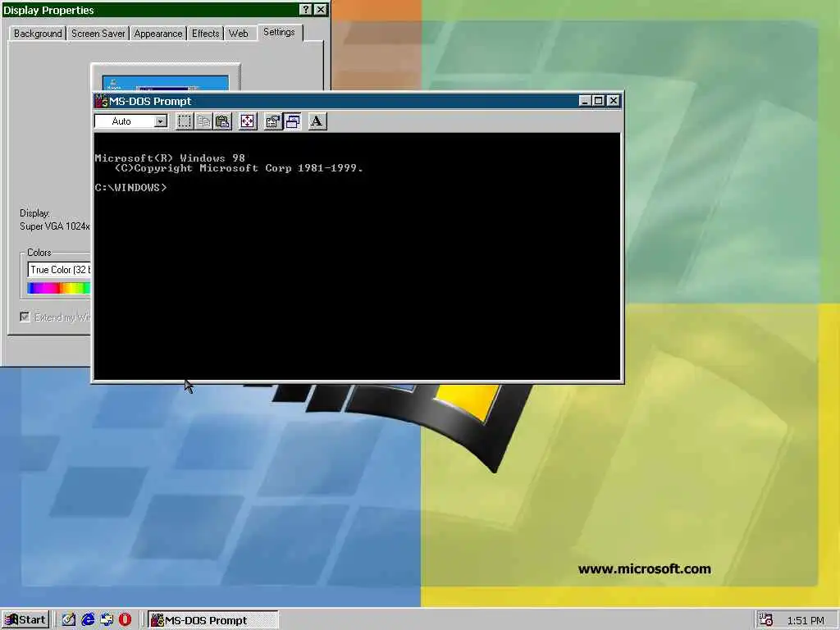Select the Mark tool in MS-DOS toolbar
This screenshot has height=630, width=840.
(x=185, y=121)
